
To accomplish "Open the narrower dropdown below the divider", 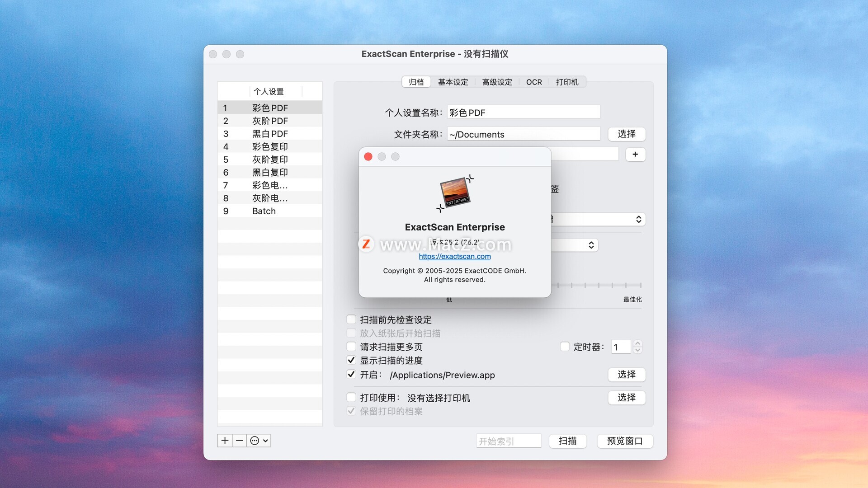I will coord(575,245).
